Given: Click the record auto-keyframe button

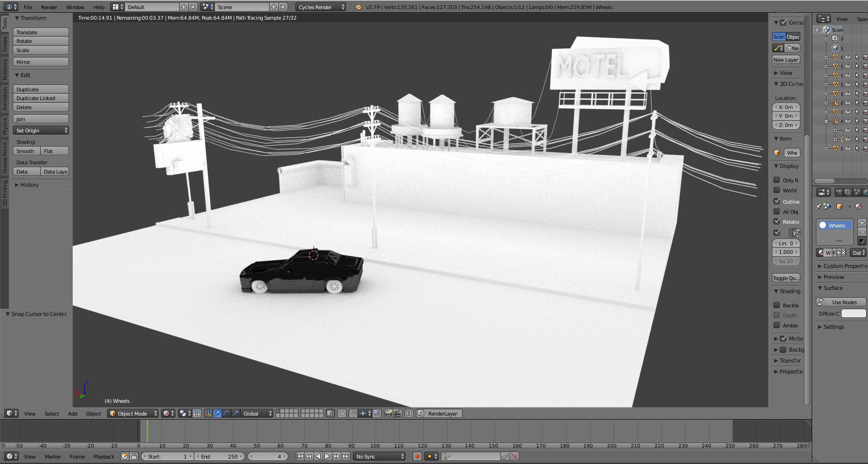Looking at the screenshot, I should (417, 456).
